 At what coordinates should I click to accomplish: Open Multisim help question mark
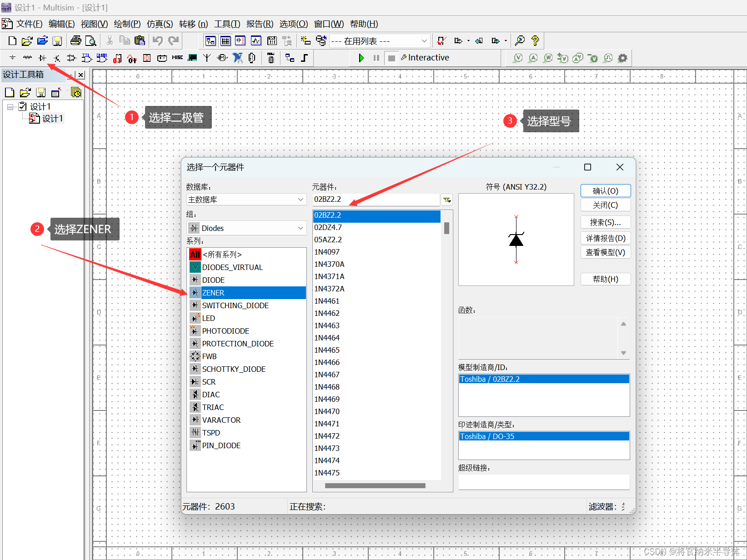535,40
